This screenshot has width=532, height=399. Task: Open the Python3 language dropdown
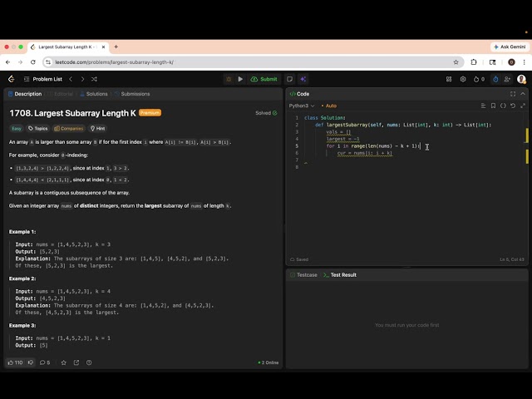(302, 106)
